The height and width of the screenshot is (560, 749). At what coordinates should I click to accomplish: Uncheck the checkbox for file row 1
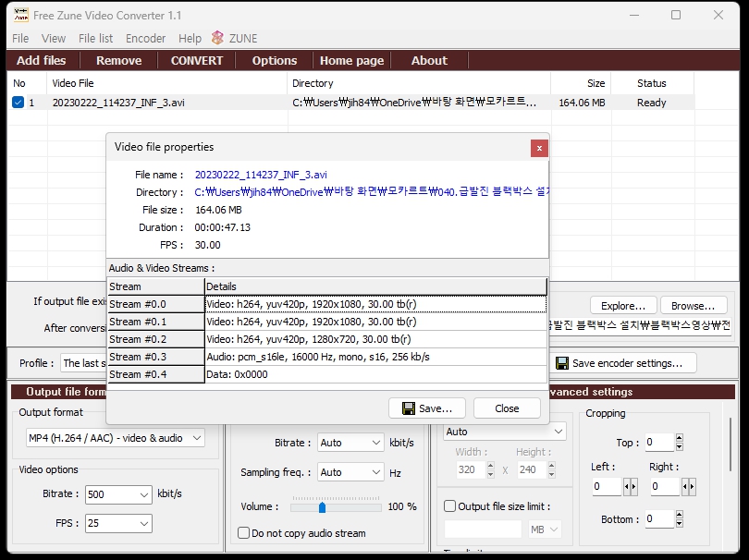coord(18,103)
